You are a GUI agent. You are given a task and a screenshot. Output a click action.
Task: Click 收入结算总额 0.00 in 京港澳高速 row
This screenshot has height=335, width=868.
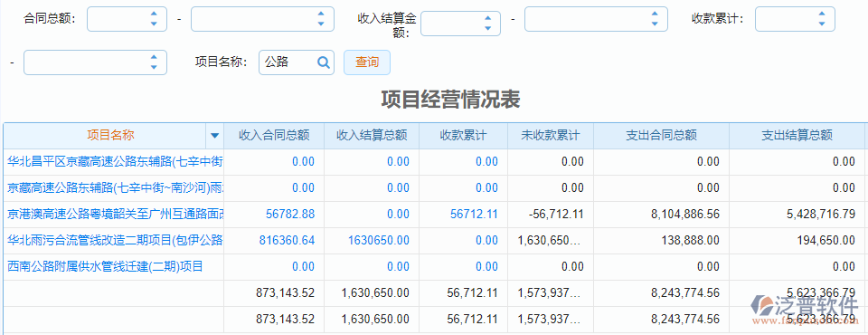tap(398, 214)
